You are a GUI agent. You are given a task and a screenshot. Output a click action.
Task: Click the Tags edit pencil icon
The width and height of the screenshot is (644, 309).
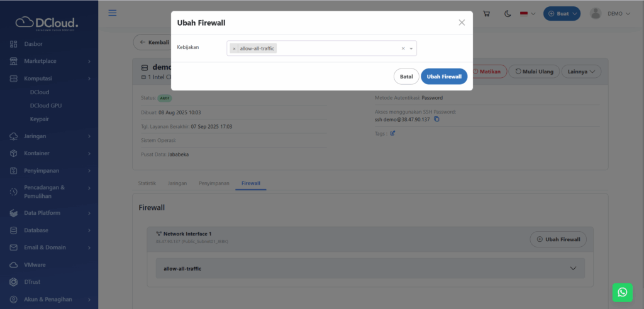392,133
